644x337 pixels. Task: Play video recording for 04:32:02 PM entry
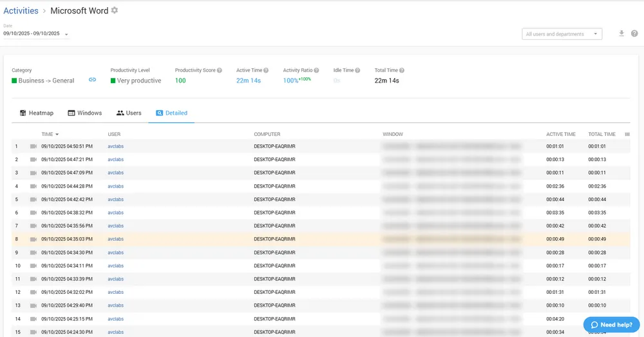coord(33,292)
